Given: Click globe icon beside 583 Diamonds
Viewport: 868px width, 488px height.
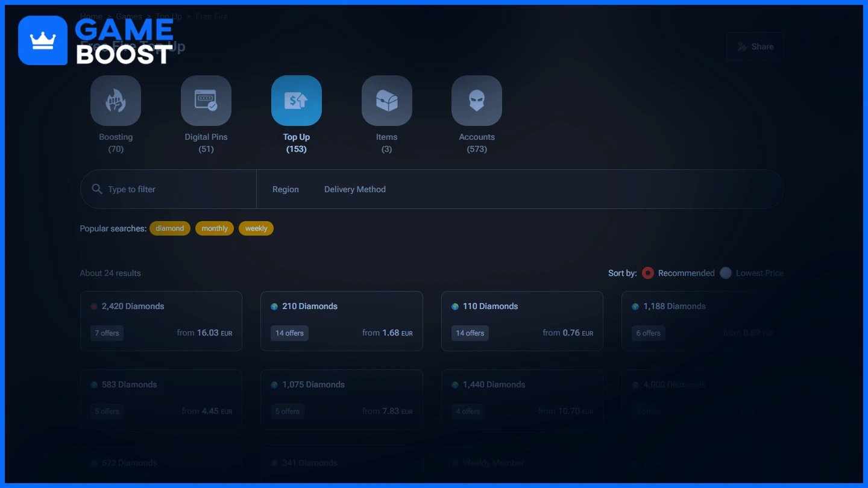Looking at the screenshot, I should coord(94,385).
